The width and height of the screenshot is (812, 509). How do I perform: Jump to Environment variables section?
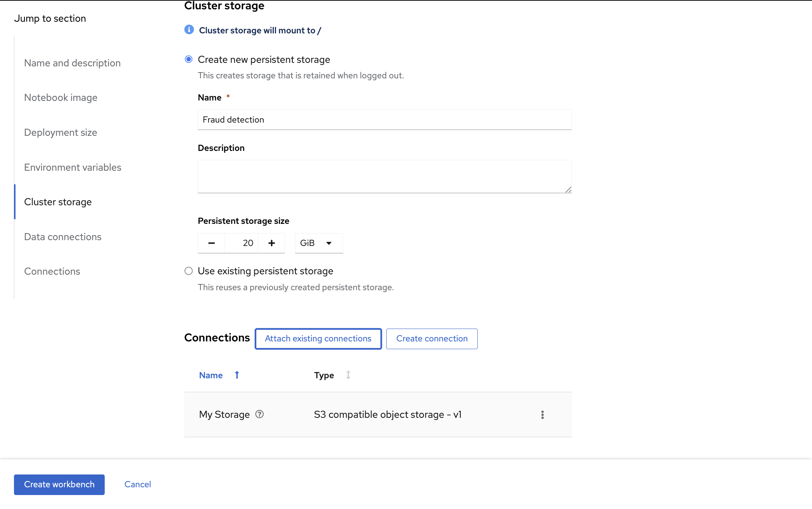click(73, 167)
